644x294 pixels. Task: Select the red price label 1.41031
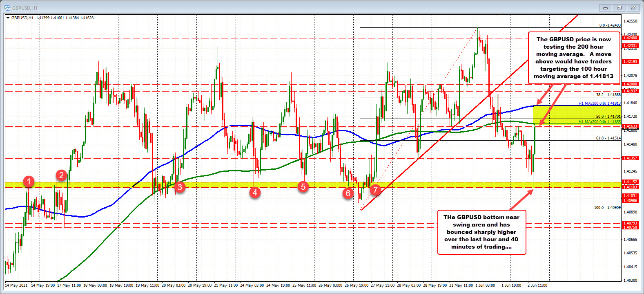pos(630,196)
